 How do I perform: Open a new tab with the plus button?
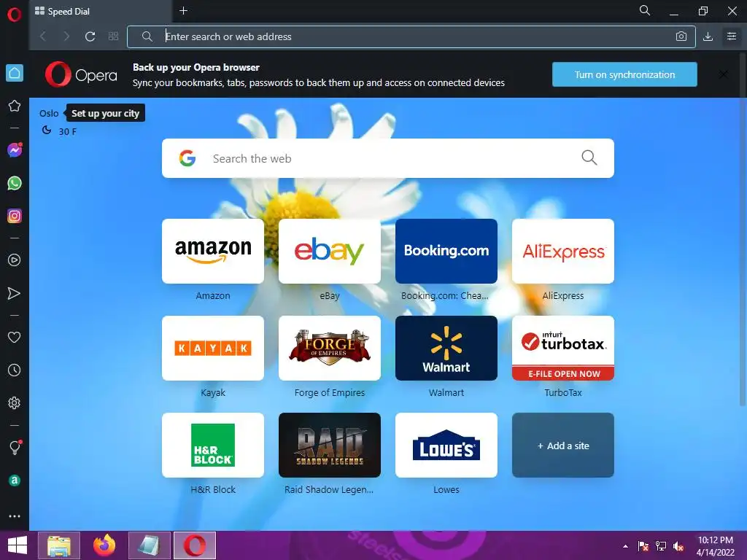click(183, 10)
